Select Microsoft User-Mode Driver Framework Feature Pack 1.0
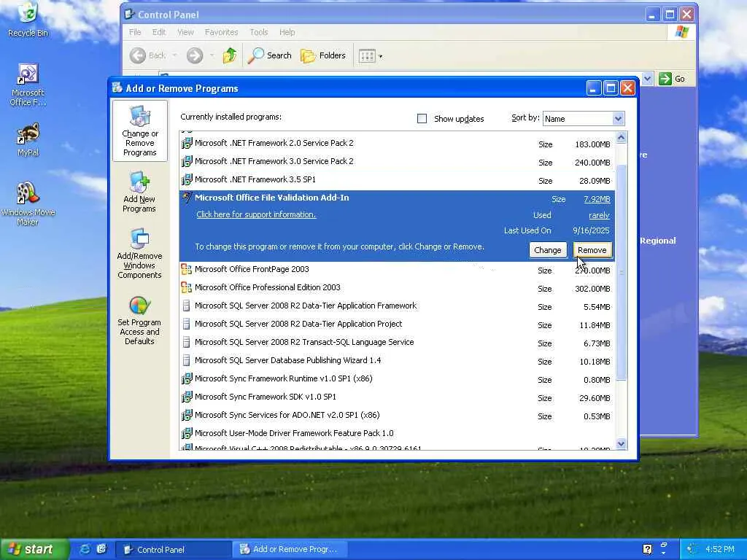Screen dimensions: 747x560 point(397,433)
